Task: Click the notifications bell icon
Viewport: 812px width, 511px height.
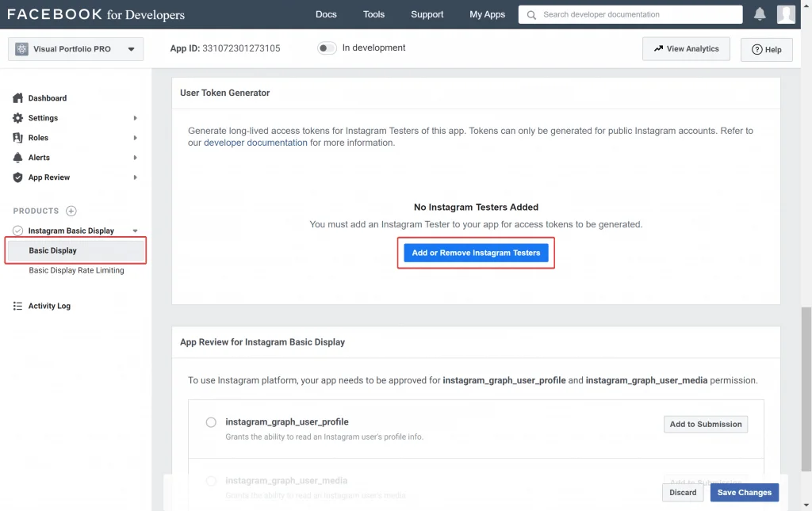Action: pyautogui.click(x=759, y=14)
